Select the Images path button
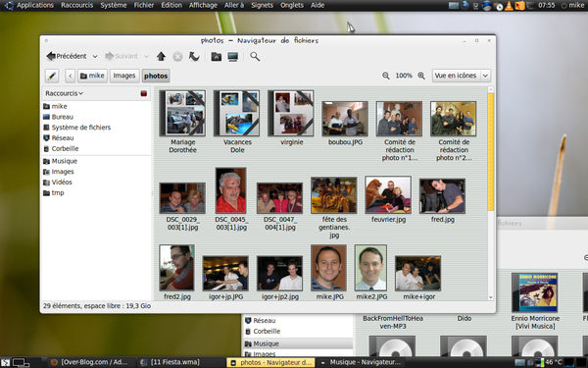 pos(124,76)
